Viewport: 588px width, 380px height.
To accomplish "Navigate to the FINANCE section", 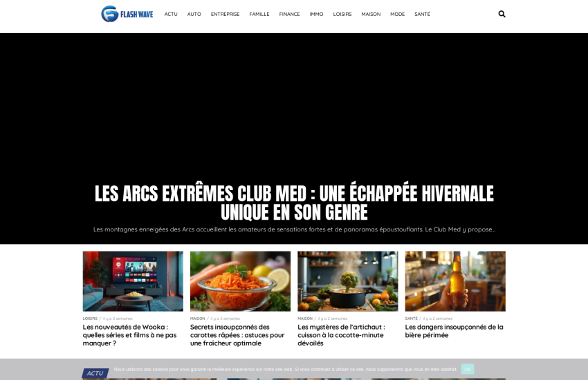I will click(x=289, y=15).
